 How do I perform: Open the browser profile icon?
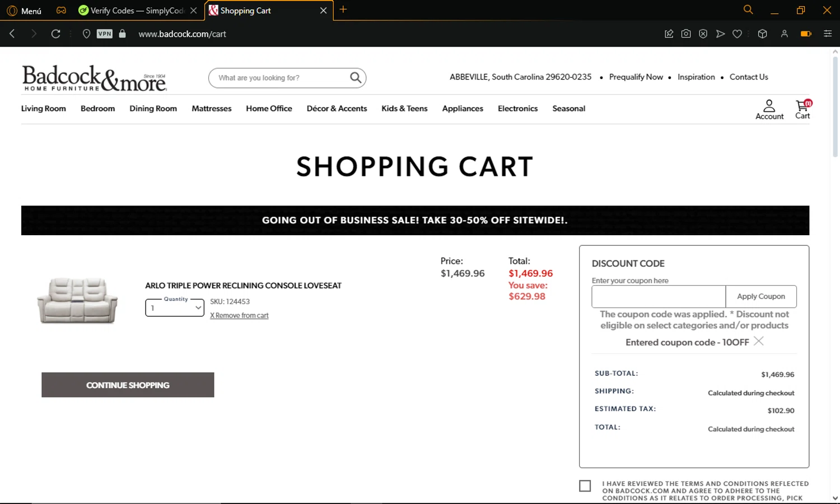(x=784, y=34)
